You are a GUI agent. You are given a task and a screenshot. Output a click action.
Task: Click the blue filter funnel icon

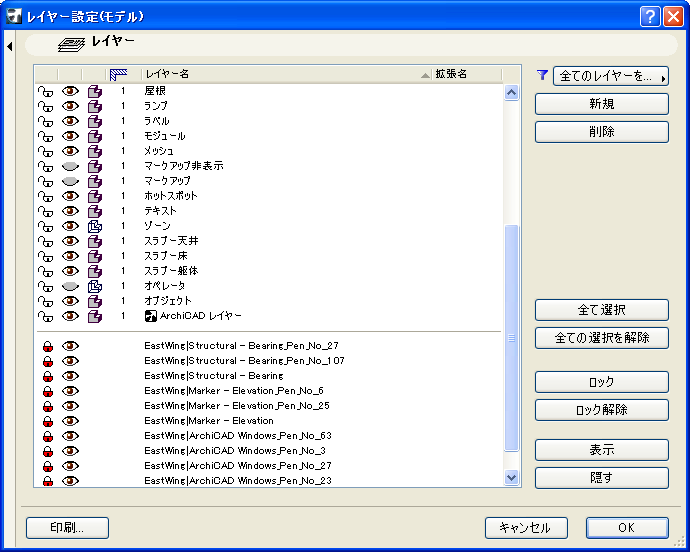[x=543, y=75]
